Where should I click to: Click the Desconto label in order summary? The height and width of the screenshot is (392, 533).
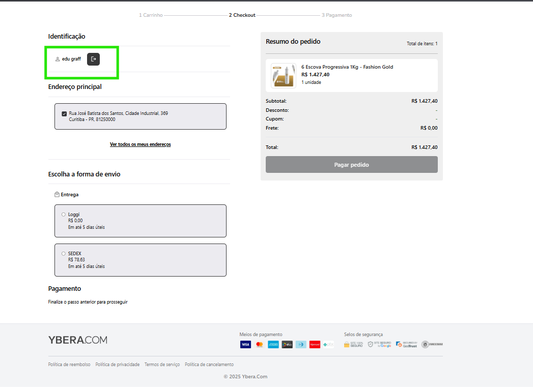pos(277,110)
